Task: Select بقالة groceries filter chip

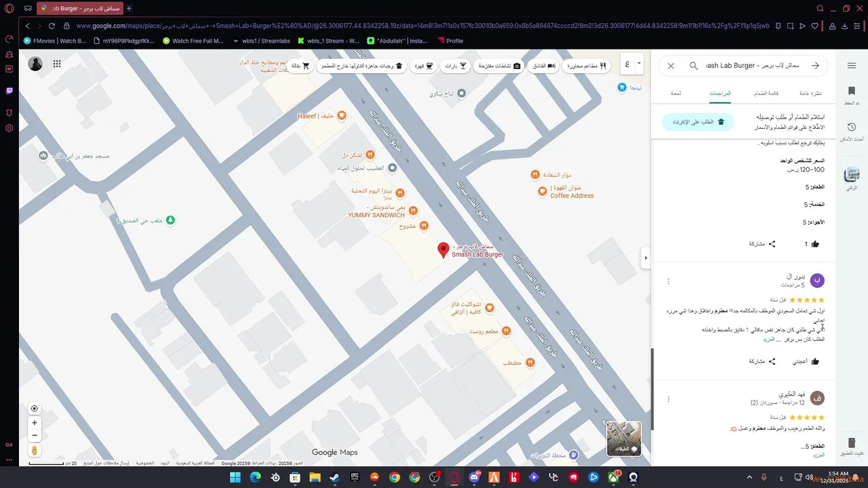Action: pos(300,66)
